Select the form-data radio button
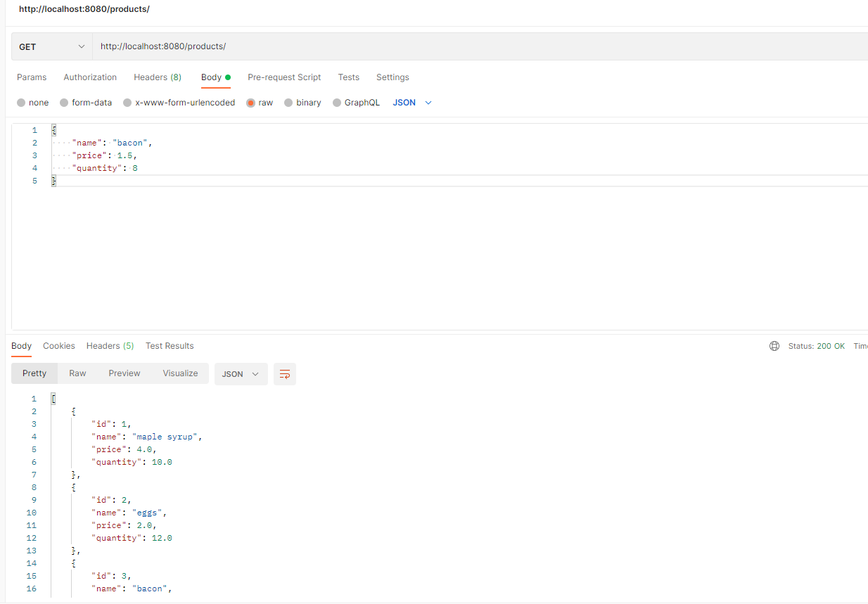 click(x=64, y=103)
